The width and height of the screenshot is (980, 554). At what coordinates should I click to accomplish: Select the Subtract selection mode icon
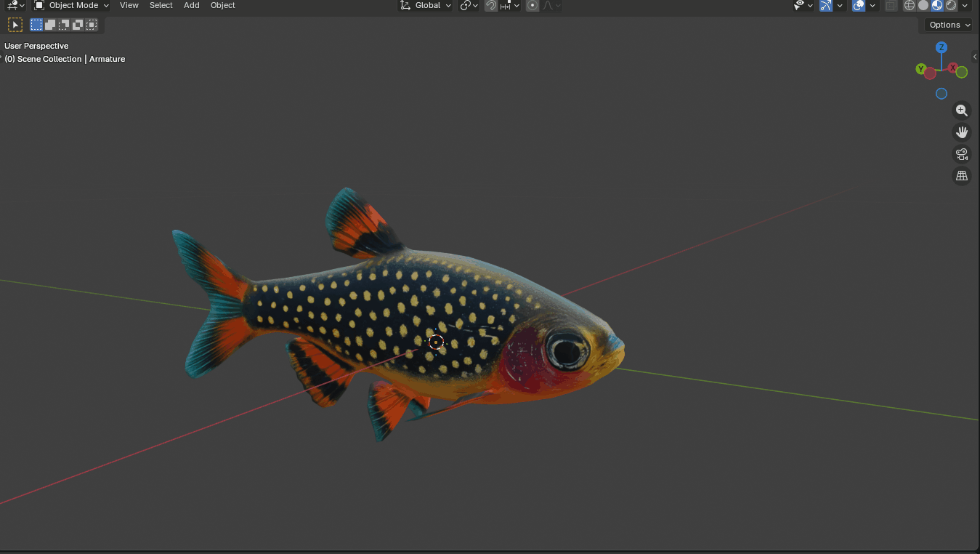coord(64,25)
